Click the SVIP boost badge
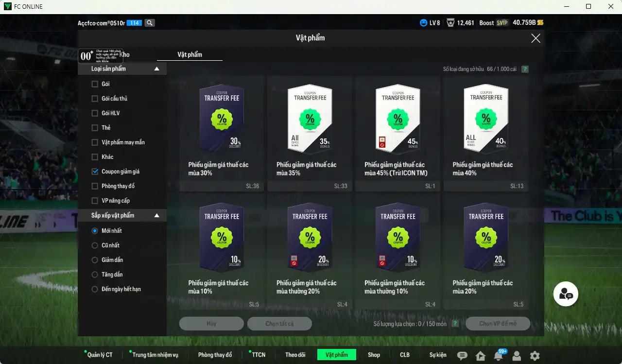The height and width of the screenshot is (364, 622). click(x=502, y=23)
